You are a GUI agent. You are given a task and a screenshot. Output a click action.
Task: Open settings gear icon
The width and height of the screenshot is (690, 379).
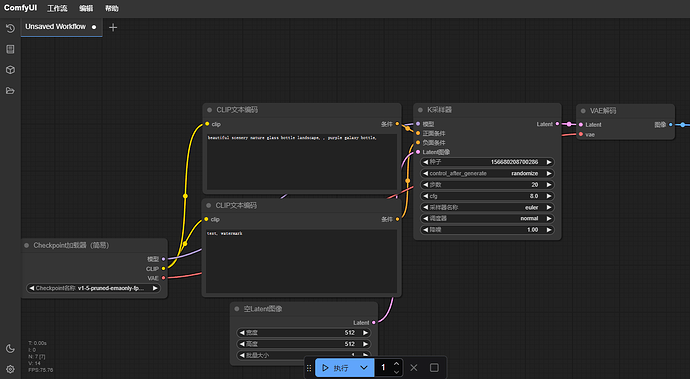point(10,369)
